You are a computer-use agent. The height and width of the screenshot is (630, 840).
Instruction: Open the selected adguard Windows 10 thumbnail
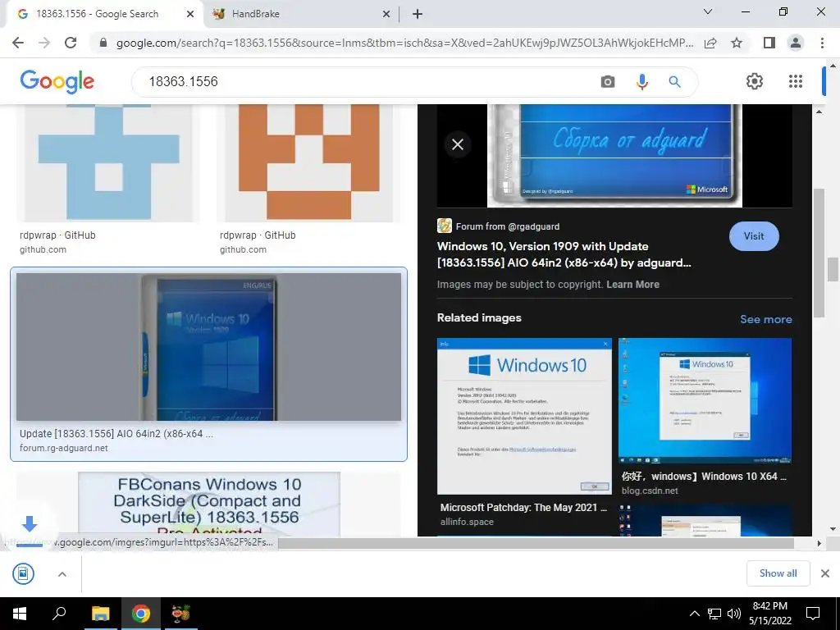(209, 347)
